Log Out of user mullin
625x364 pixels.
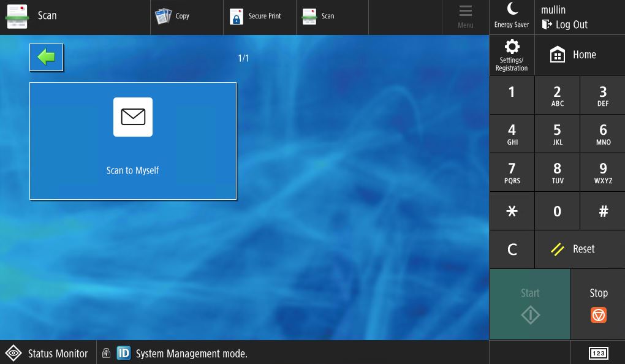pyautogui.click(x=565, y=25)
